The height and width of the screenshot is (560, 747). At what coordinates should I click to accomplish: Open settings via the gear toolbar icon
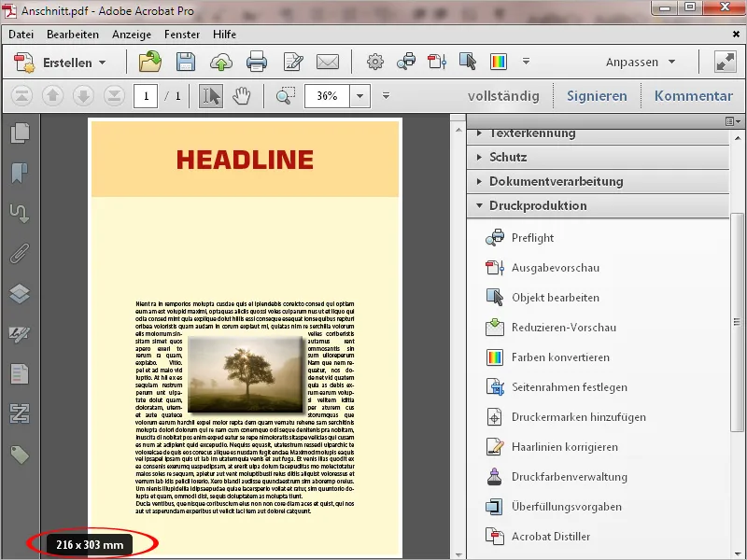point(375,62)
